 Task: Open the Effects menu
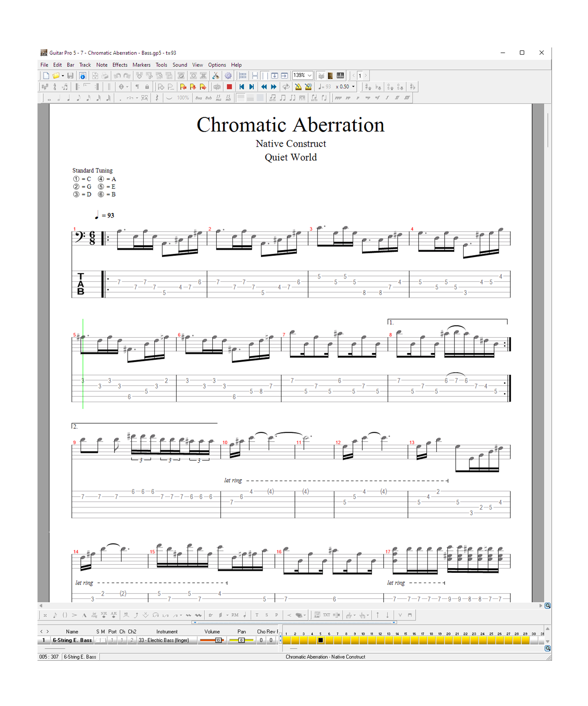pyautogui.click(x=120, y=65)
